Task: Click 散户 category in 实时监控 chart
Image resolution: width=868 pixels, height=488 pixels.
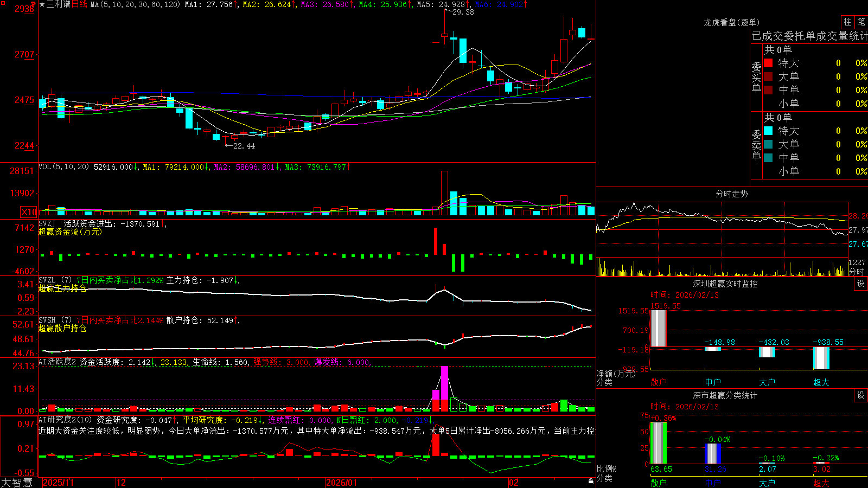Action: [x=659, y=382]
